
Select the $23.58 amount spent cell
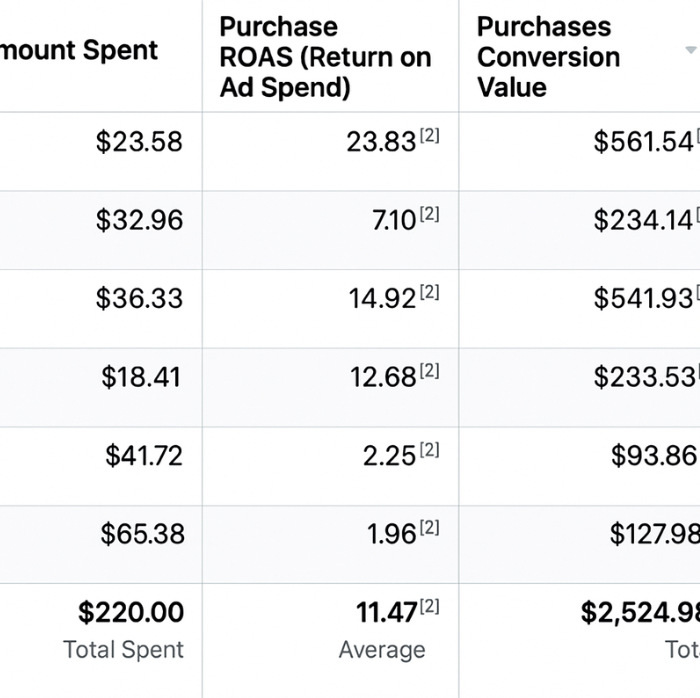[139, 142]
